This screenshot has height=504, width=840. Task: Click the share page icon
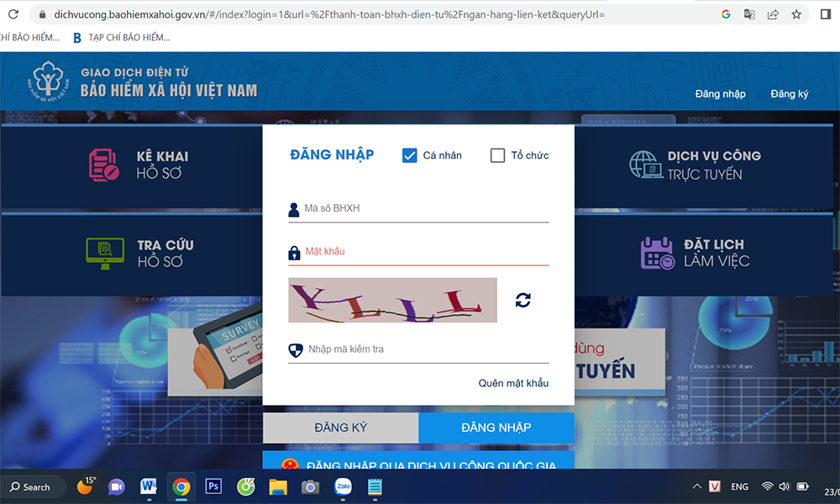coord(773,14)
